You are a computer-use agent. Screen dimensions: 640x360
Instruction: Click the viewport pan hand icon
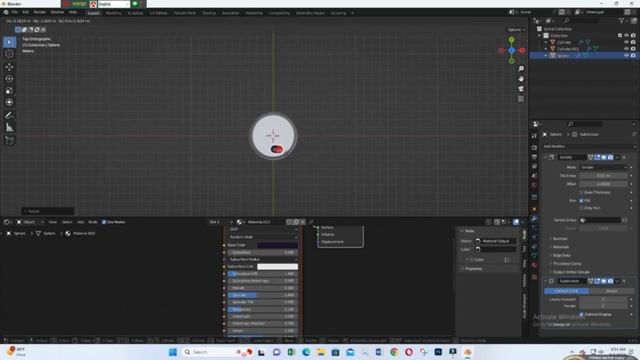click(521, 79)
